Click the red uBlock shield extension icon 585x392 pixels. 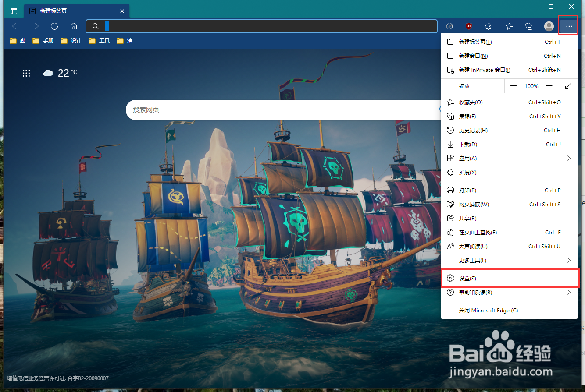(x=469, y=26)
